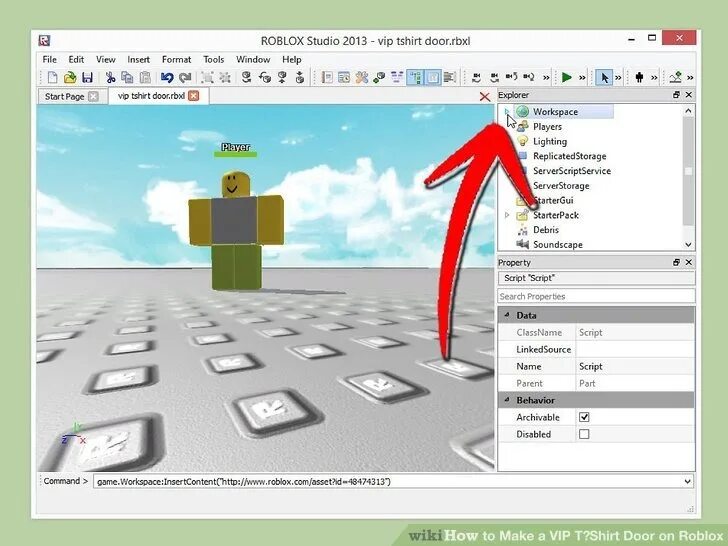Click the Ungroup selection icon
728x546 pixels.
click(225, 78)
